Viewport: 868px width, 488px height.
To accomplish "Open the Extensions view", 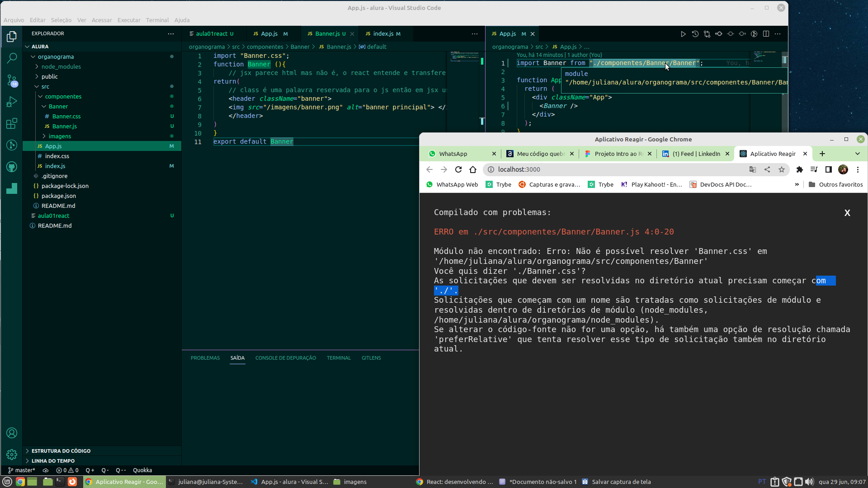I will point(12,124).
